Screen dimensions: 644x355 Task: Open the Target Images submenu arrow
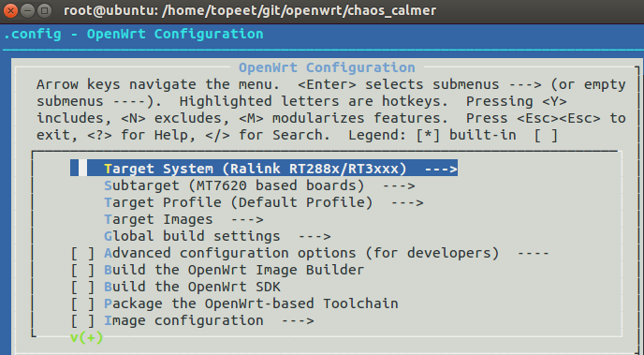tap(247, 219)
